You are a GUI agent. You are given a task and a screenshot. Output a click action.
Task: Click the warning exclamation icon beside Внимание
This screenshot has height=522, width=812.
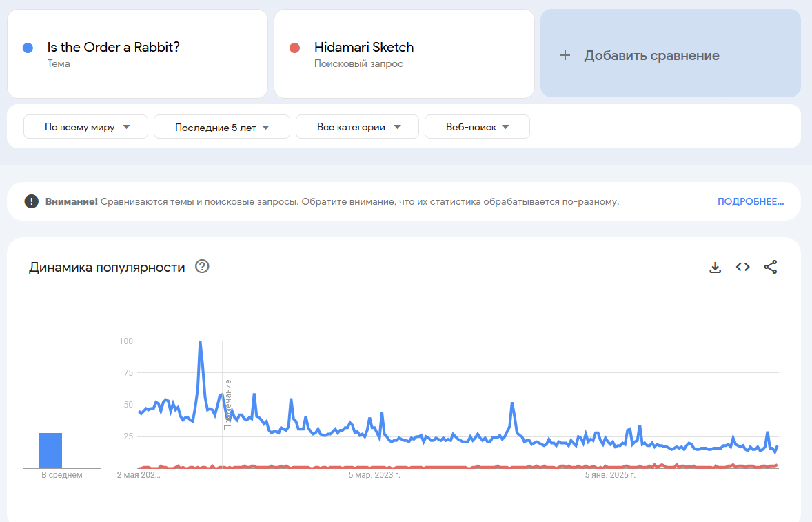pyautogui.click(x=32, y=201)
